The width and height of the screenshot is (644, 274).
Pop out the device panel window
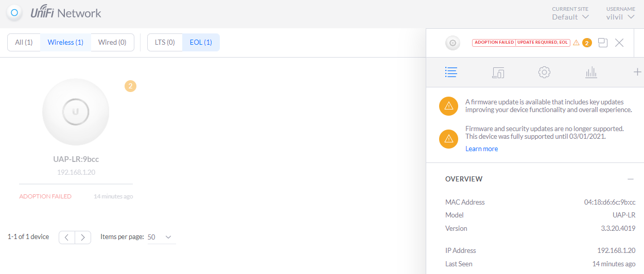click(603, 43)
